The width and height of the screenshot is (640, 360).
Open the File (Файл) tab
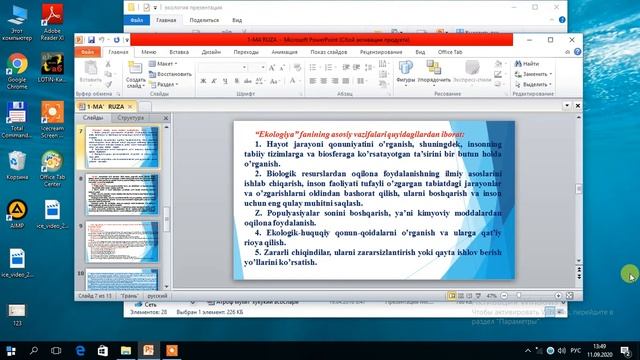(x=87, y=52)
